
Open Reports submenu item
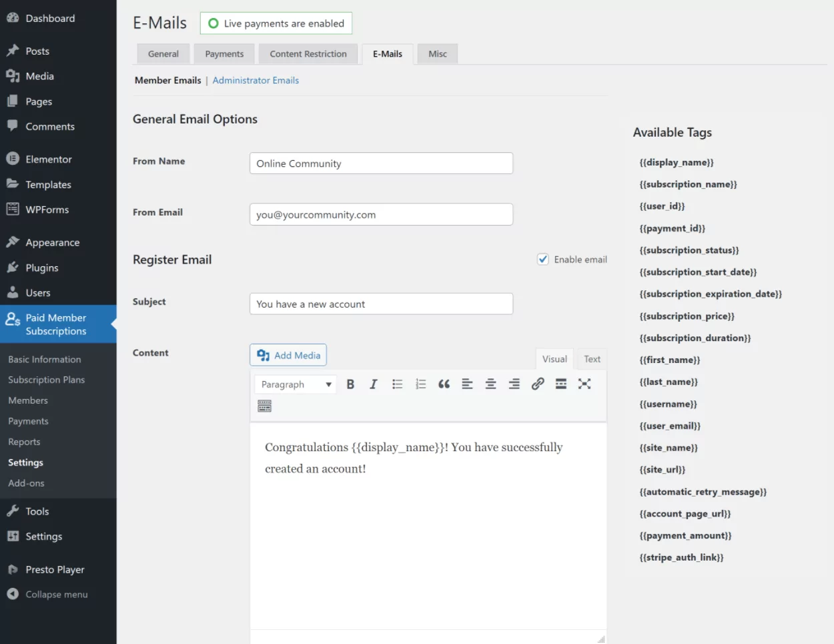24,442
